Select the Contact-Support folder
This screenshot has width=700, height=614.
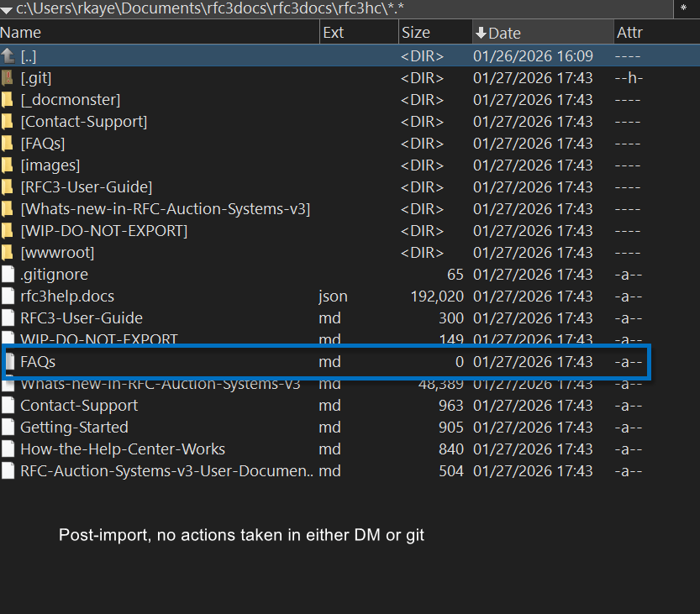84,122
